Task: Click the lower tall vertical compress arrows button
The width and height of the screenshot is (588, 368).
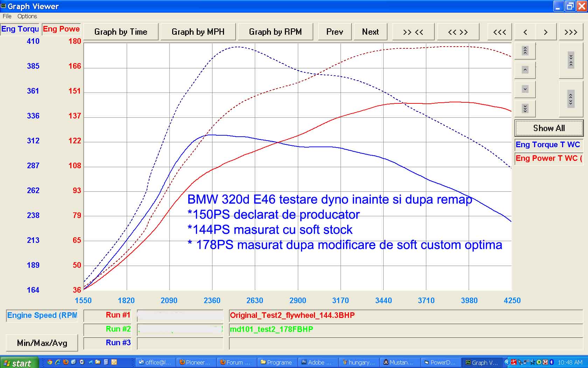Action: 571,99
